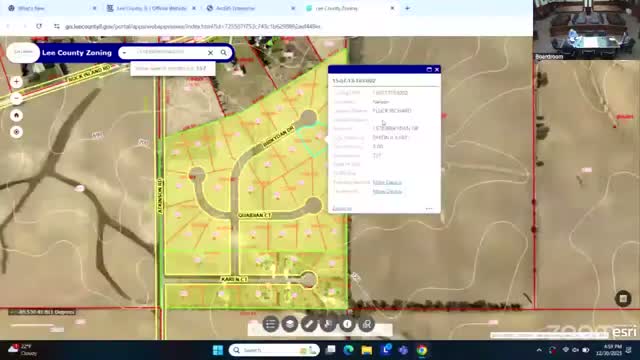
Task: Click Guardian Ct road label
Action: pyautogui.click(x=255, y=215)
